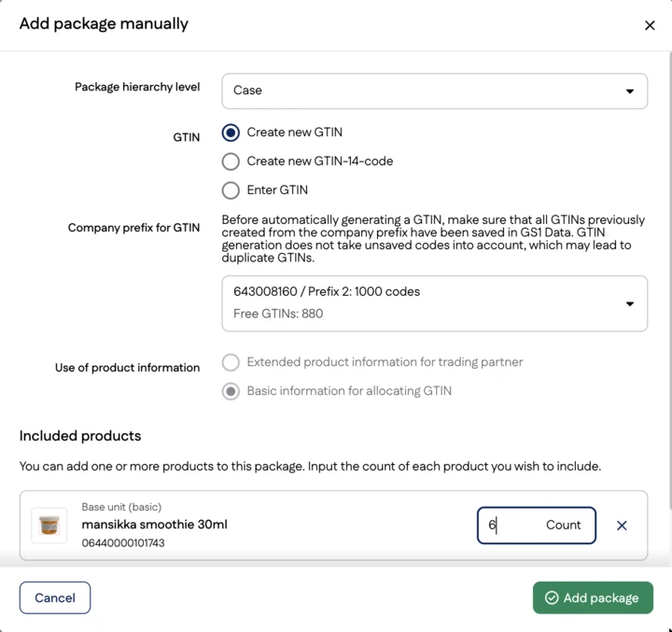Choose Create new GTIN-14-code option
The width and height of the screenshot is (672, 632).
(231, 162)
